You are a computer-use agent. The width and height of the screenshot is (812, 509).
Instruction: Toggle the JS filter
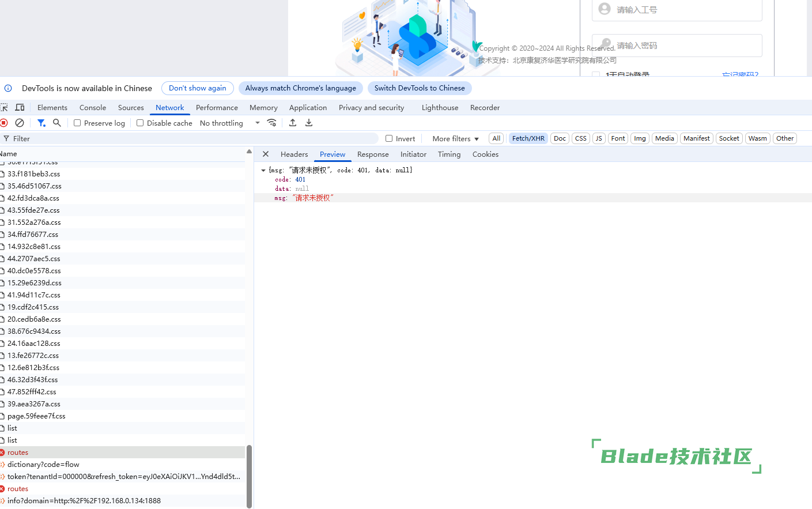click(599, 138)
